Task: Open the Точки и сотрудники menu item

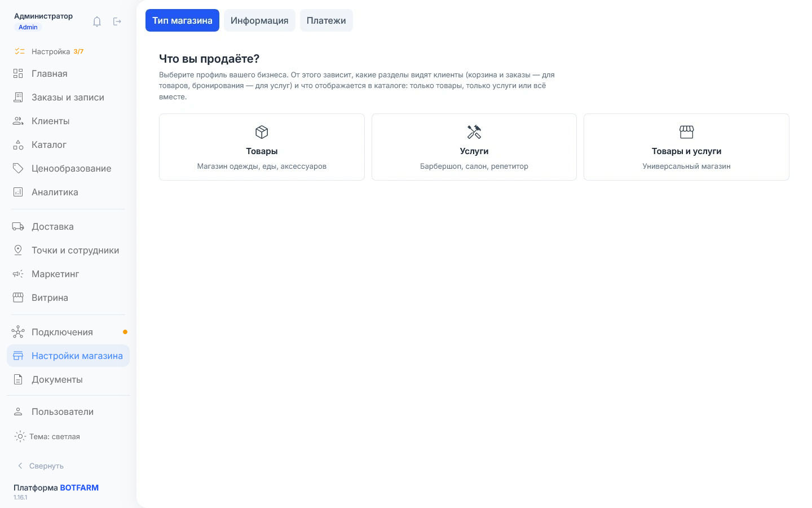Action: pos(68,250)
